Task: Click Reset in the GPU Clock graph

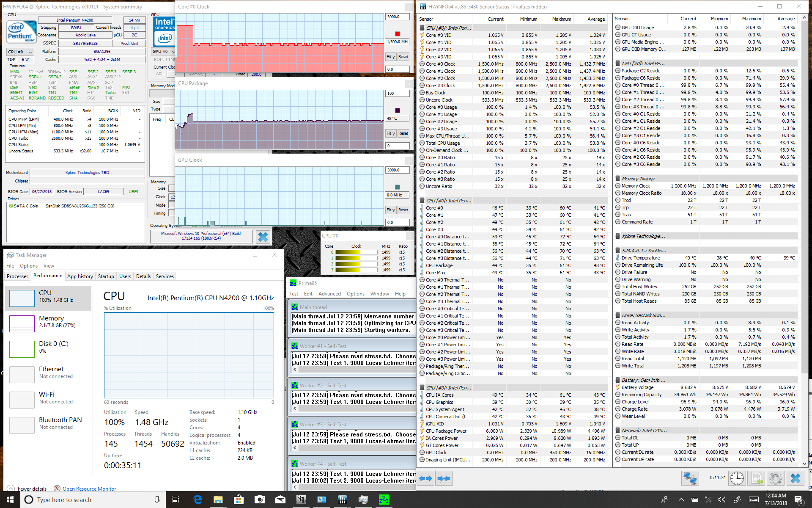Action: coord(403,210)
